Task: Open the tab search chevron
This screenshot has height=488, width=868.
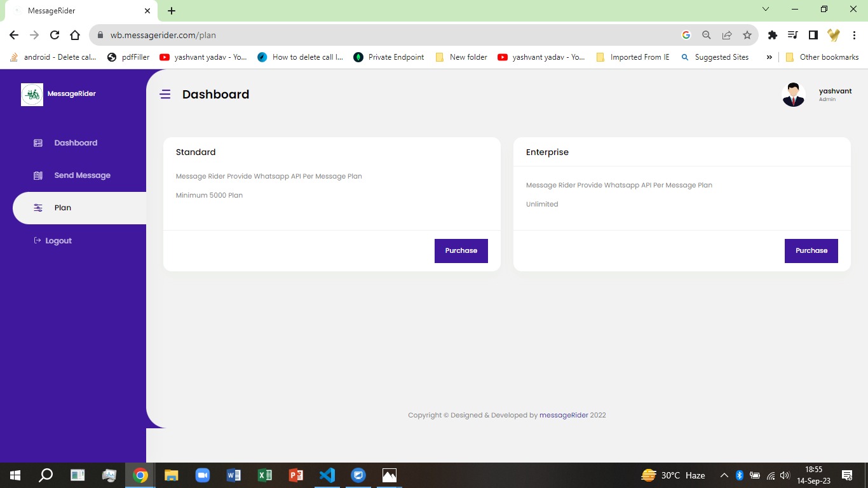Action: [766, 10]
